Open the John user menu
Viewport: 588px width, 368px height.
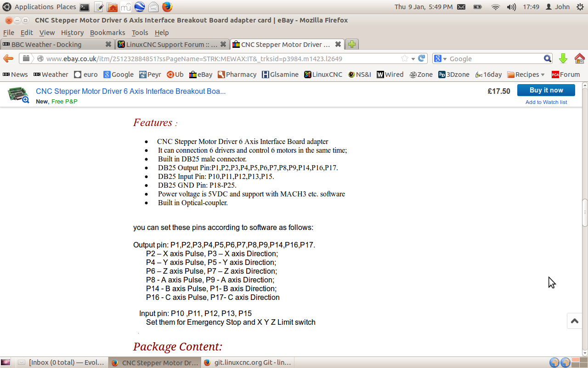(558, 7)
